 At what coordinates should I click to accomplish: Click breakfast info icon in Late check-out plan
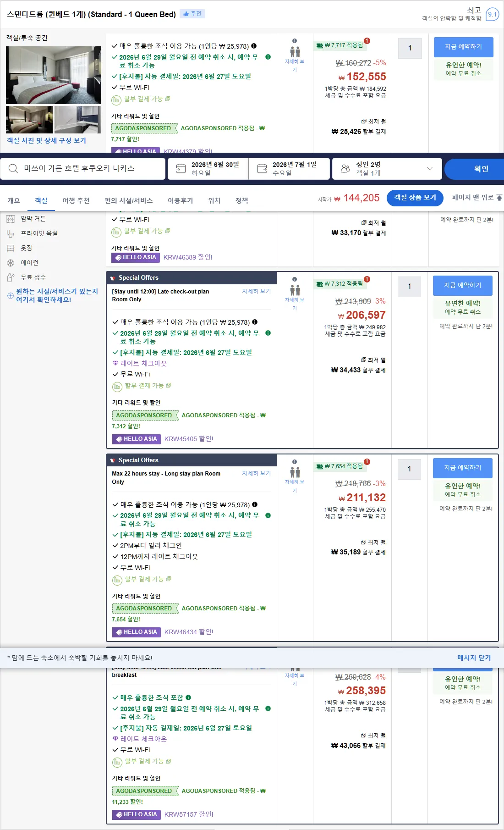[x=255, y=322]
